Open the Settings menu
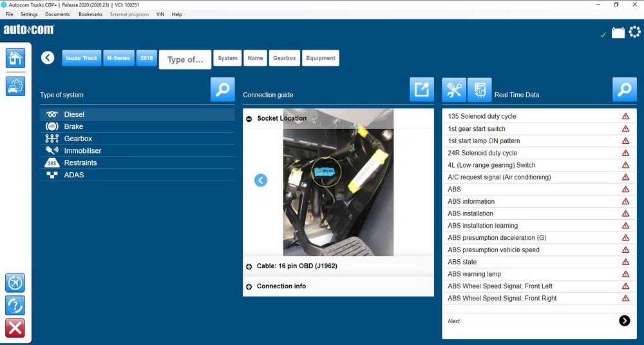 pos(29,14)
